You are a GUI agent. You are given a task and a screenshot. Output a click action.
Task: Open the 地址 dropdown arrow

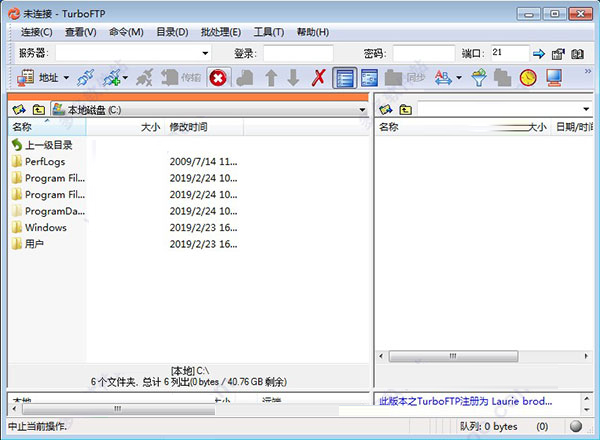66,78
